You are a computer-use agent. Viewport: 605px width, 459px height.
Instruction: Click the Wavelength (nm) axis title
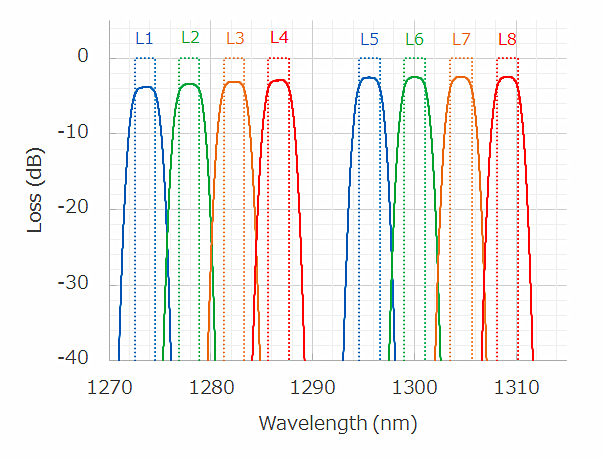point(338,423)
